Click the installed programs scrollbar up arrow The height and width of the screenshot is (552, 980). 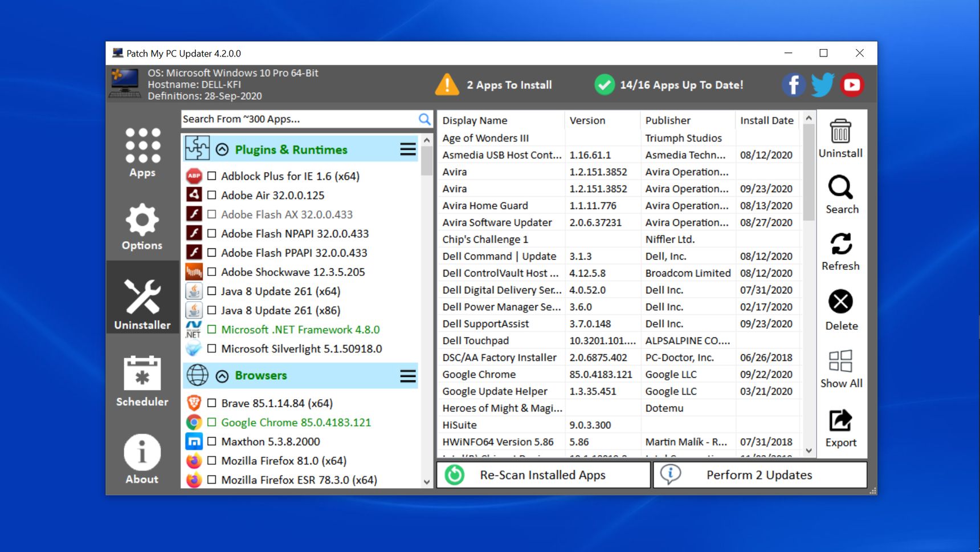[x=808, y=118]
